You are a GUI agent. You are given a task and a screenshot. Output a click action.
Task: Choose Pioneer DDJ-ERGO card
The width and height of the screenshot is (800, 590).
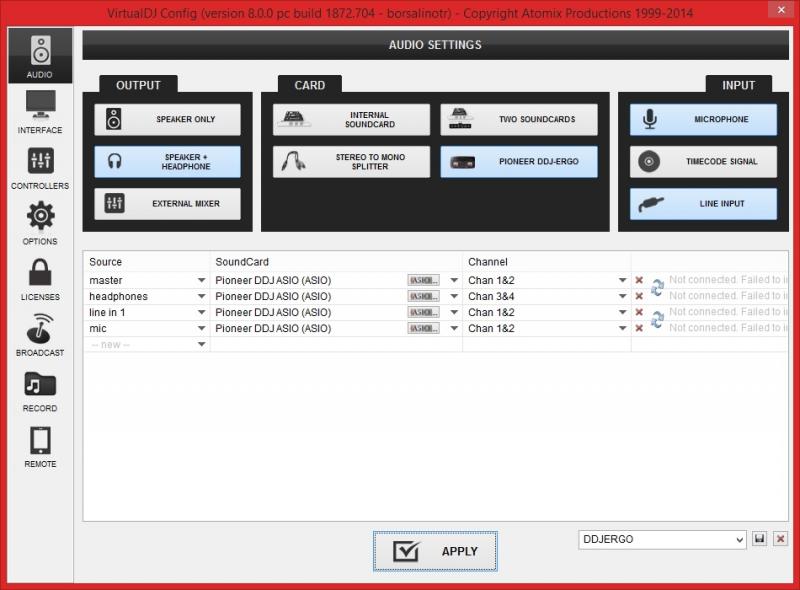pos(519,162)
